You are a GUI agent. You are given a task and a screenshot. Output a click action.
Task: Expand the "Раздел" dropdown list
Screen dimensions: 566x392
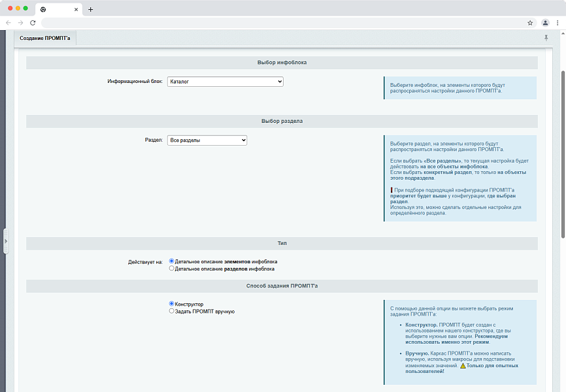pos(207,140)
